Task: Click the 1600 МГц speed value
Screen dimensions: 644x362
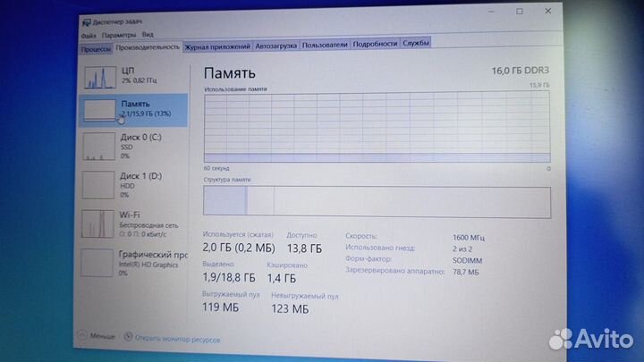Action: pos(469,238)
